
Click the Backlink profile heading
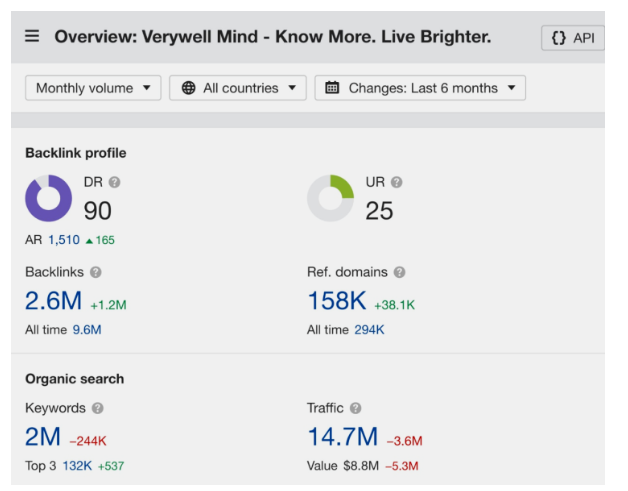tap(76, 153)
